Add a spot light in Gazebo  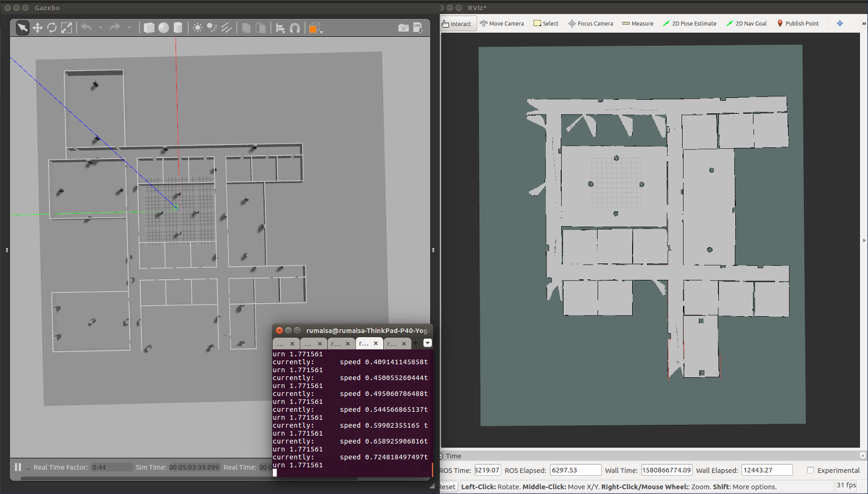point(211,28)
